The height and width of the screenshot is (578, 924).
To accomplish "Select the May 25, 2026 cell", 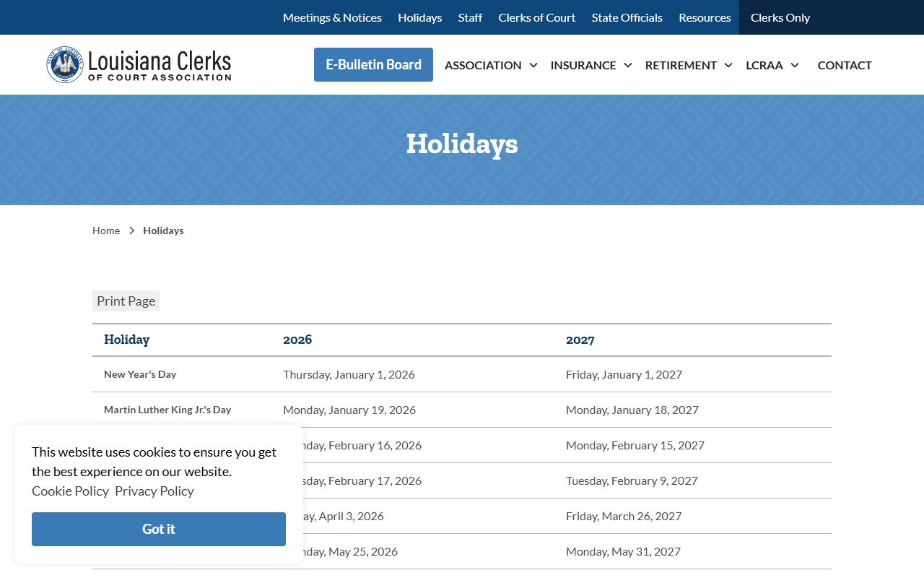I will 351,551.
